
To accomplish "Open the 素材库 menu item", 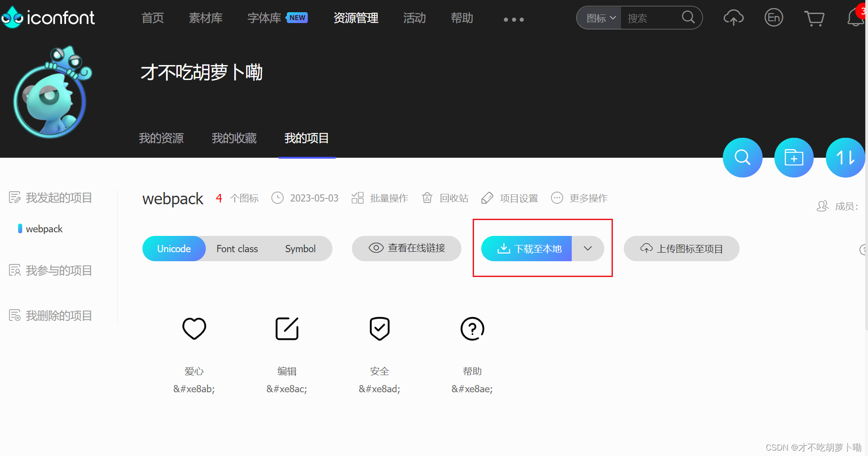I will coord(205,18).
